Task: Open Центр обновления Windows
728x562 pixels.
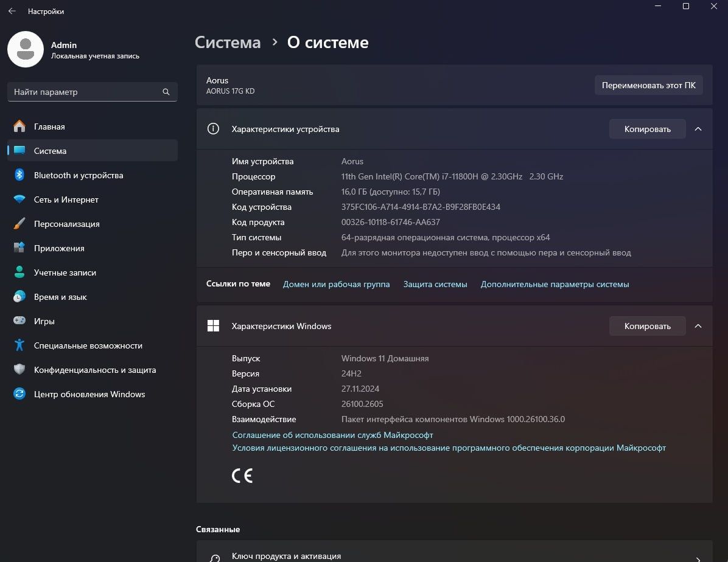Action: pyautogui.click(x=93, y=394)
